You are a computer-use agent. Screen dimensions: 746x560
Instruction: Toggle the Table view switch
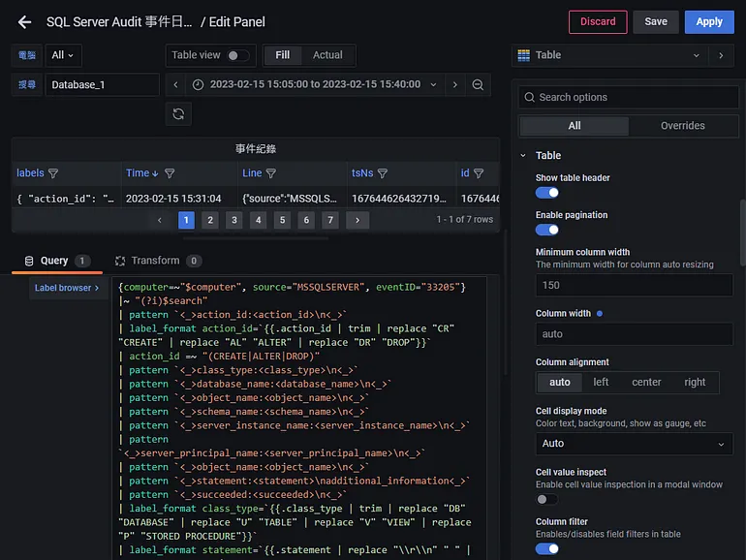coord(237,55)
